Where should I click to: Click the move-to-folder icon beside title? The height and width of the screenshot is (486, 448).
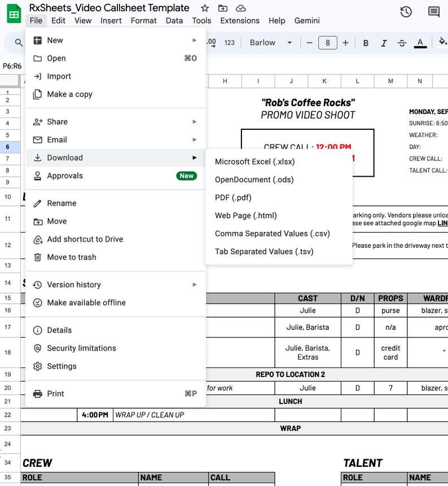222,8
